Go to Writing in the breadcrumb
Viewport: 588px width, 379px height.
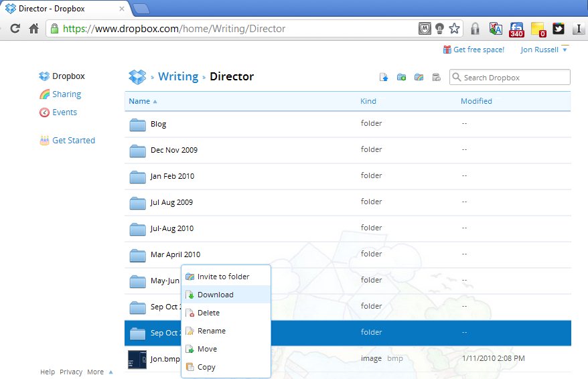(x=178, y=76)
